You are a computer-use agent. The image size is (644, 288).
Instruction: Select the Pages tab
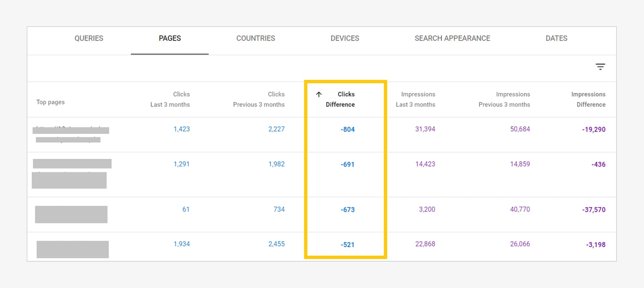[170, 38]
